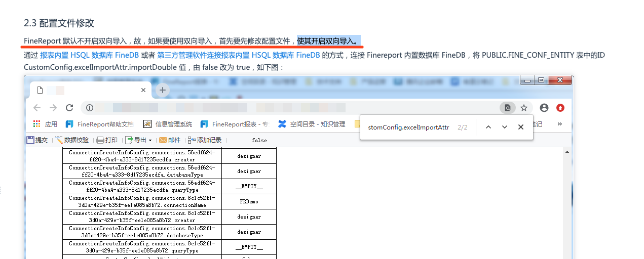
Task: Open the user profile avatar icon
Action: pos(544,108)
